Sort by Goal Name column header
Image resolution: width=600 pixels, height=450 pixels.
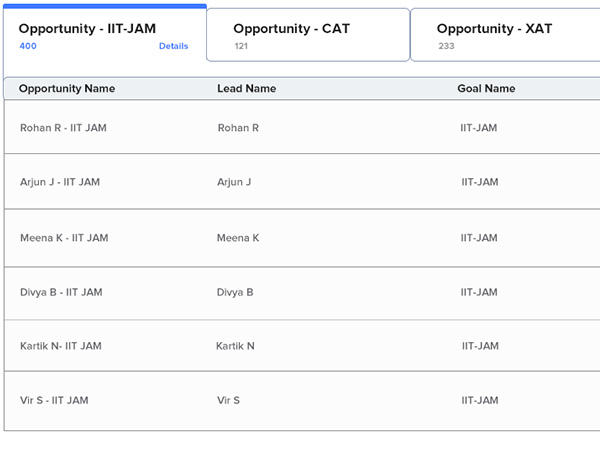pyautogui.click(x=486, y=88)
